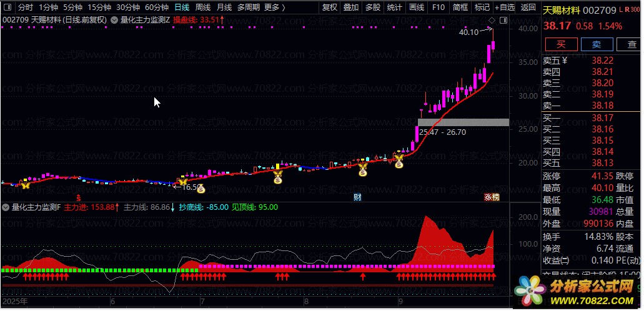Expand the 量化主力监测Z indicator dropdown
The height and width of the screenshot is (311, 644).
[115, 20]
